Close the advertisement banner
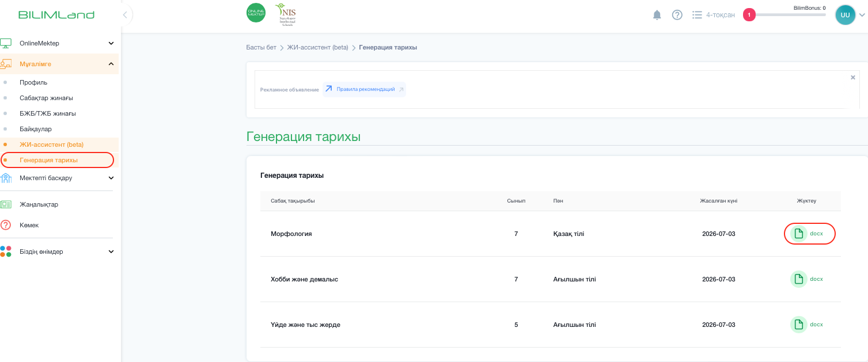Viewport: 868px width, 362px height. tap(853, 77)
